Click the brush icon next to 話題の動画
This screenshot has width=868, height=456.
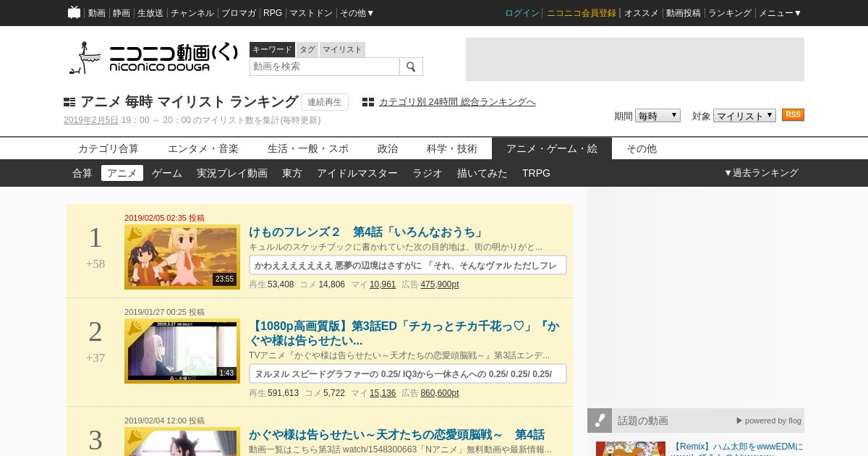pyautogui.click(x=600, y=421)
